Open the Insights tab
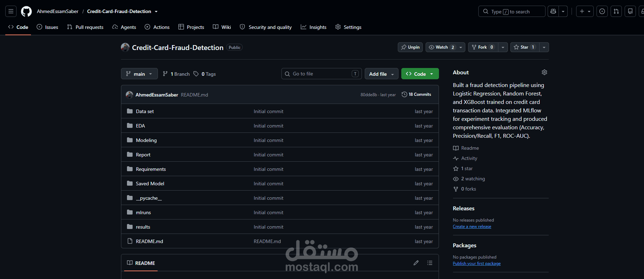This screenshot has height=279, width=644. 314,27
